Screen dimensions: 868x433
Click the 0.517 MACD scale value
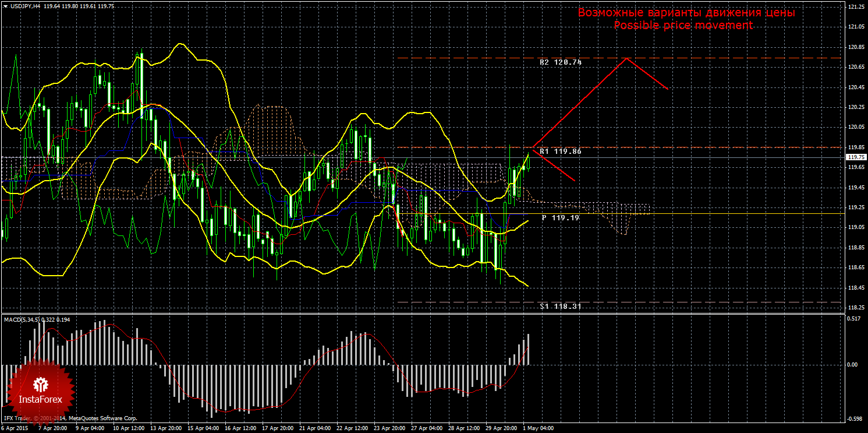[x=853, y=319]
